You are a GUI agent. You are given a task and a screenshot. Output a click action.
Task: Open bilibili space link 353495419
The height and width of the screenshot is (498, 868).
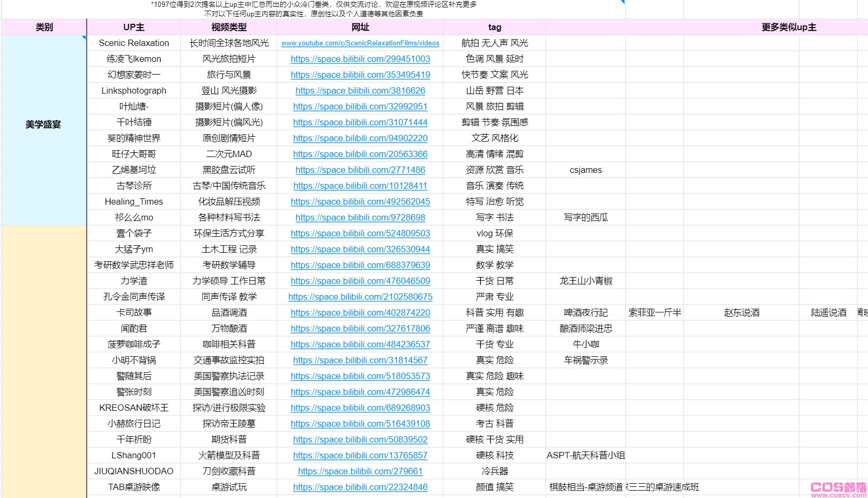[360, 75]
